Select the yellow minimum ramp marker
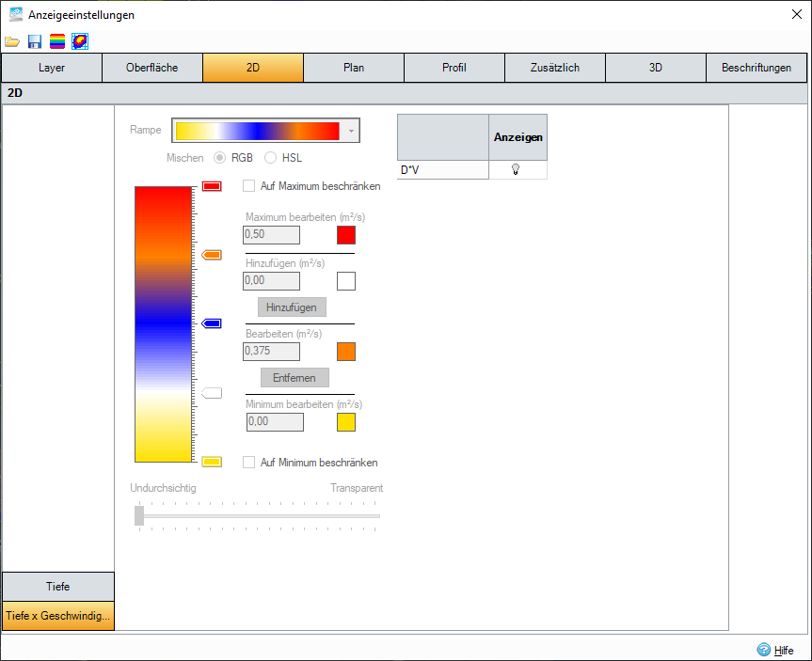 point(212,462)
